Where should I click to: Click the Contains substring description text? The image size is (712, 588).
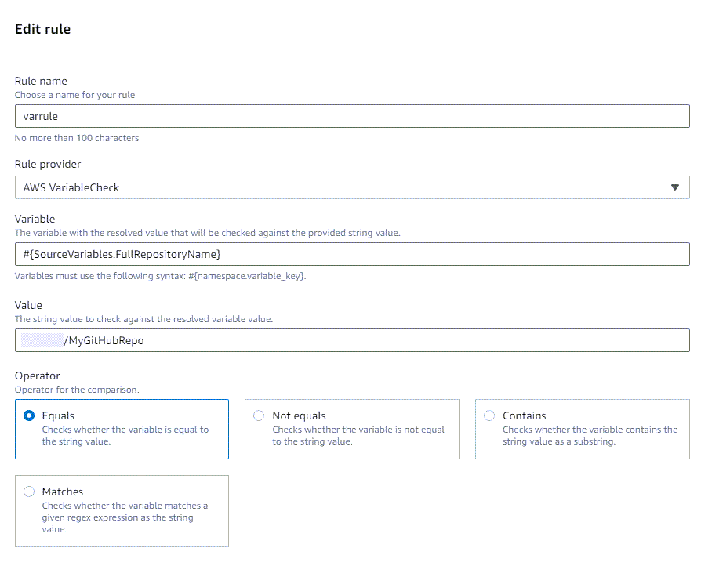click(x=590, y=435)
